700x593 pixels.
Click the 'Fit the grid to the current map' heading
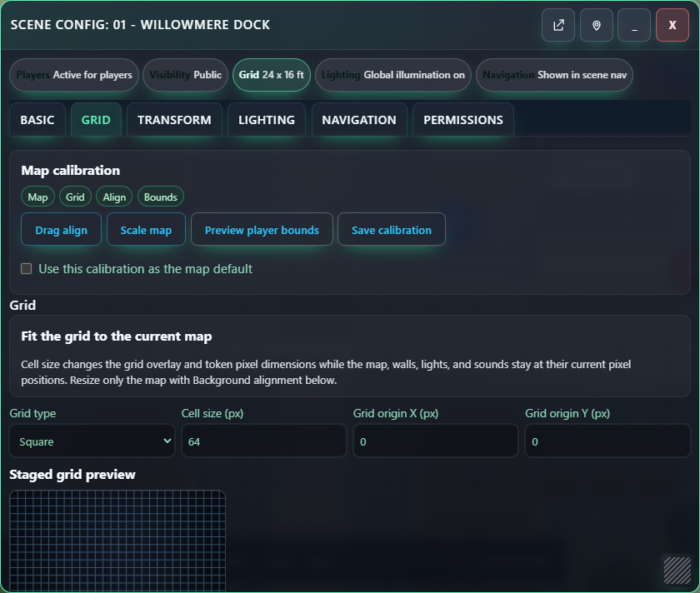[117, 336]
